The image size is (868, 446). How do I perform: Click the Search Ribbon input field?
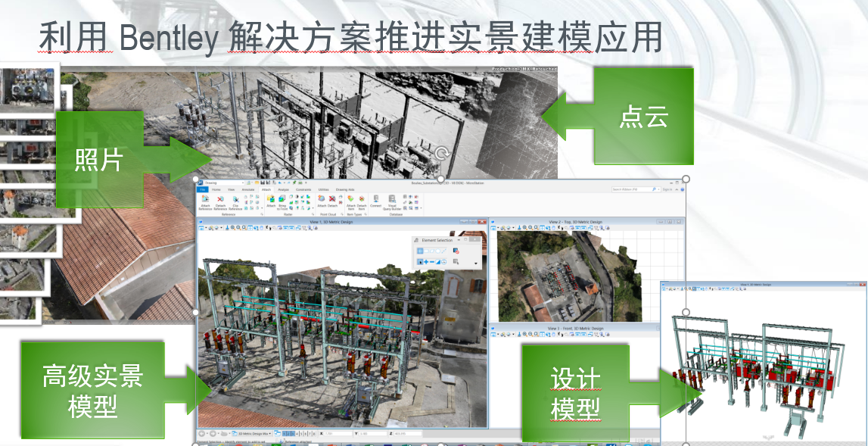(636, 189)
